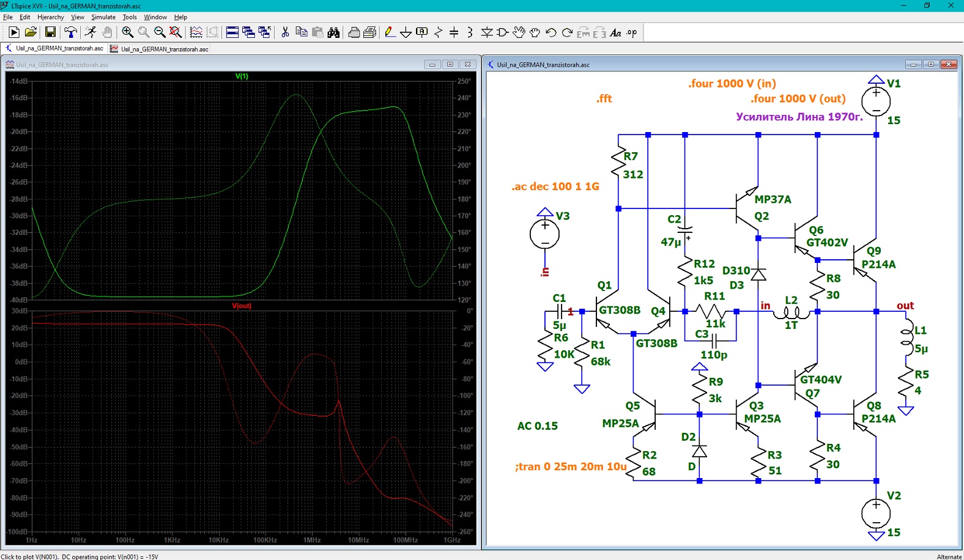Click the Run simulation icon

[x=90, y=32]
